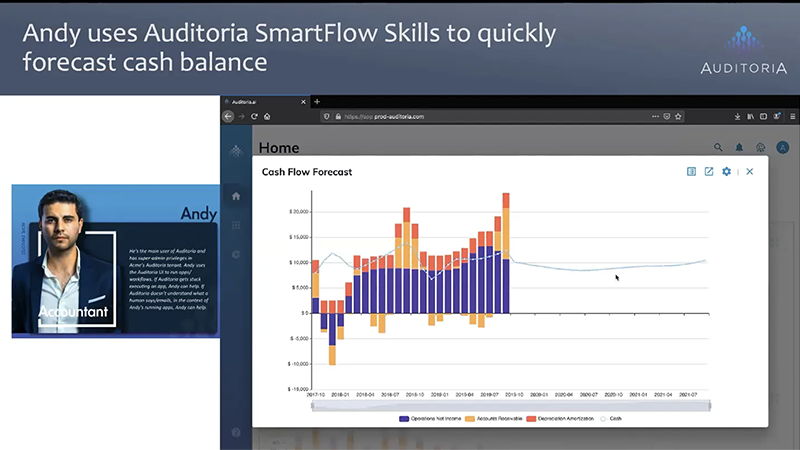Click the Auditoria logo on the slide
This screenshot has height=450, width=800.
point(743,49)
